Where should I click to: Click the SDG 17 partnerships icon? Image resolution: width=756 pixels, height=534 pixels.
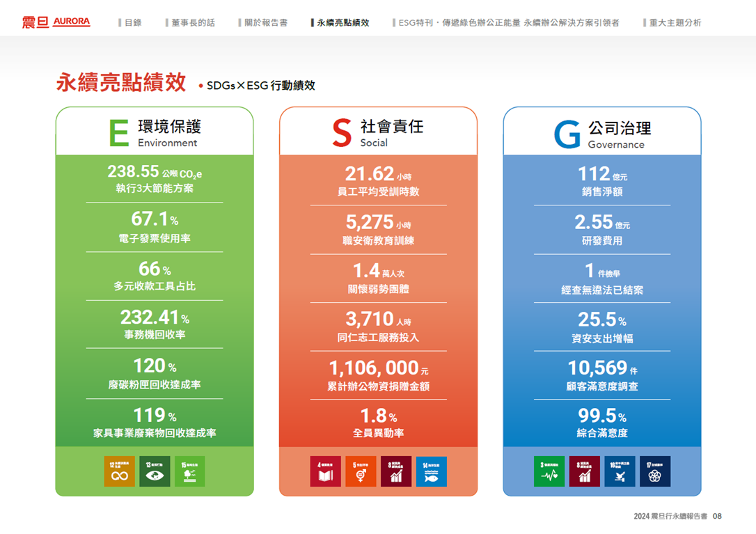pyautogui.click(x=655, y=471)
